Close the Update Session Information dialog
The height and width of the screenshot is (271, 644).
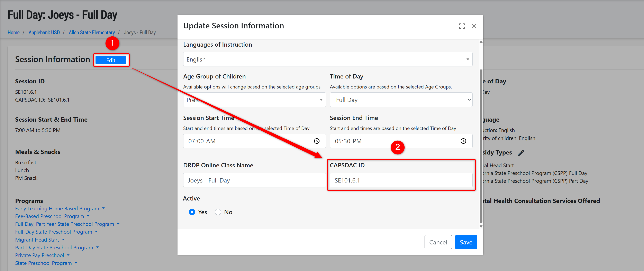click(474, 26)
